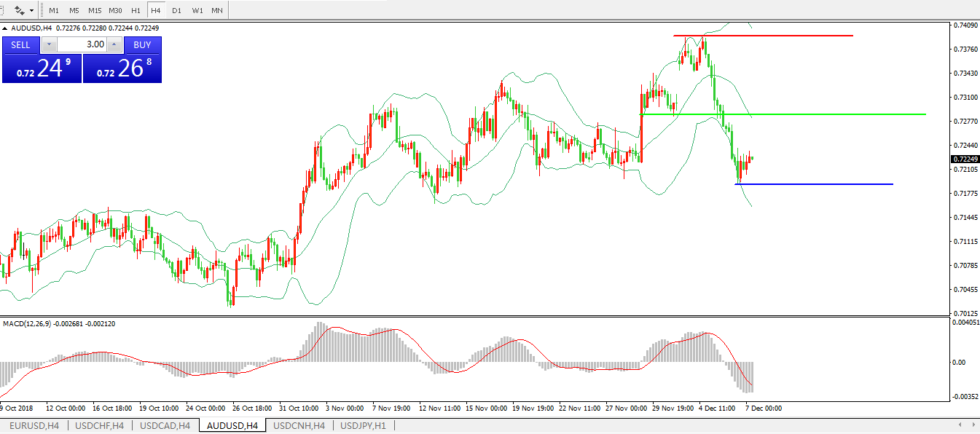This screenshot has width=980, height=434.
Task: Open dropdown arrow beside the template icon
Action: point(31,11)
